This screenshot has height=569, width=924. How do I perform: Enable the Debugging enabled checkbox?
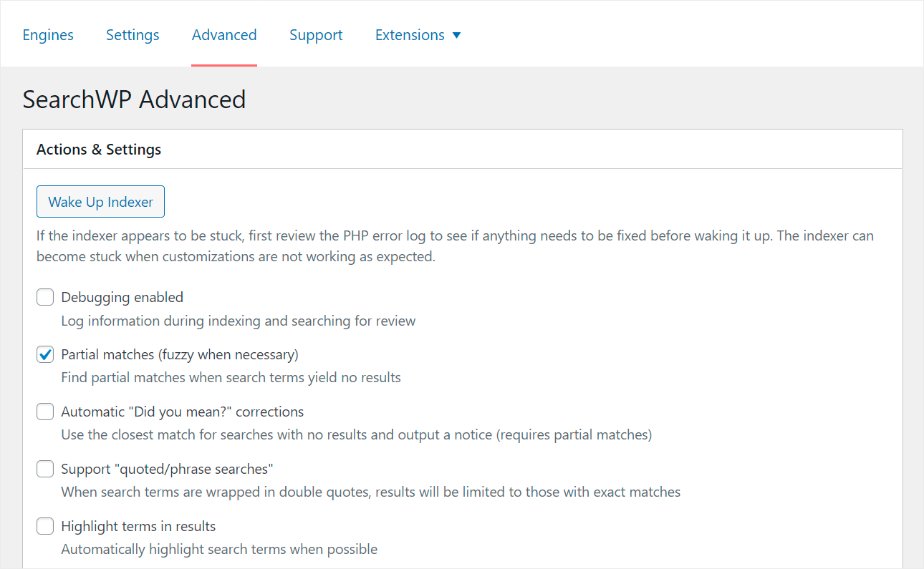(44, 296)
